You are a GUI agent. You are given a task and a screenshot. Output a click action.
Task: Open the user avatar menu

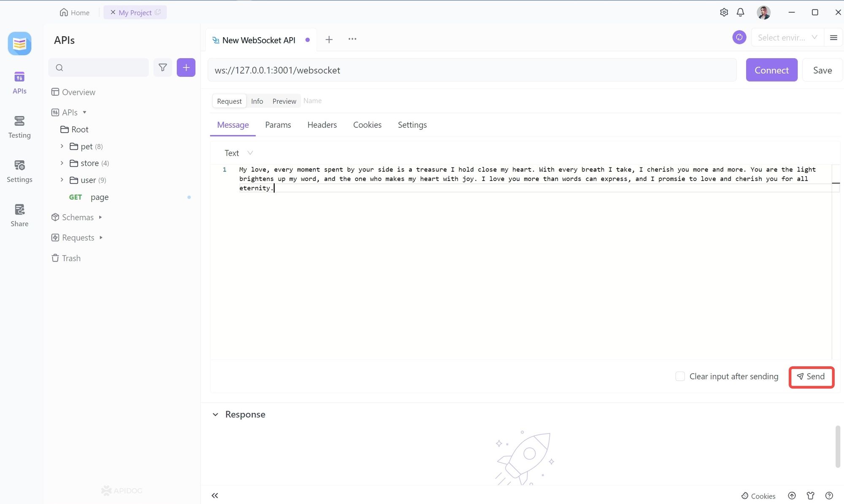(x=763, y=12)
